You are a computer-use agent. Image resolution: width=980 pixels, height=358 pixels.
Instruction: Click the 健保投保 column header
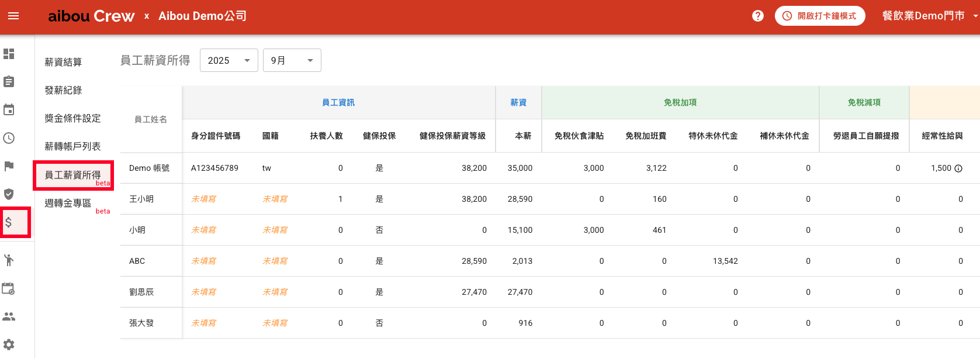click(379, 136)
